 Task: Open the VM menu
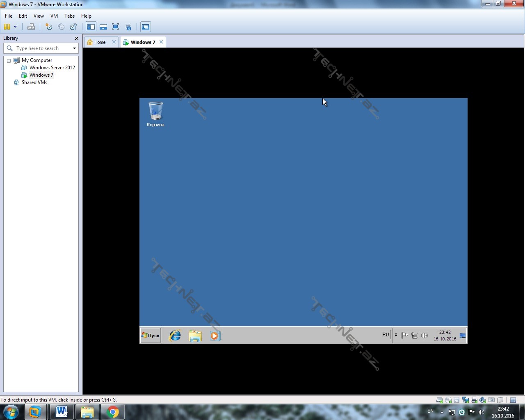pos(54,16)
